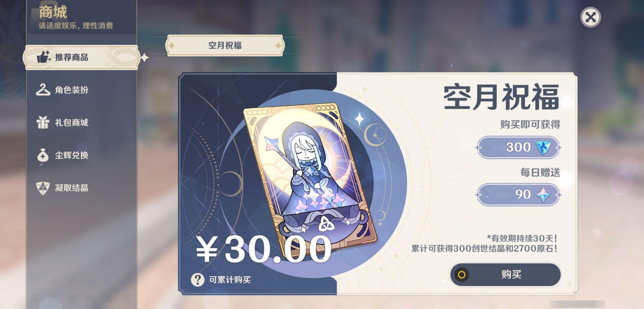Screen dimensions: 644x309
Task: Click the 300 crystal reward pill
Action: 518,147
